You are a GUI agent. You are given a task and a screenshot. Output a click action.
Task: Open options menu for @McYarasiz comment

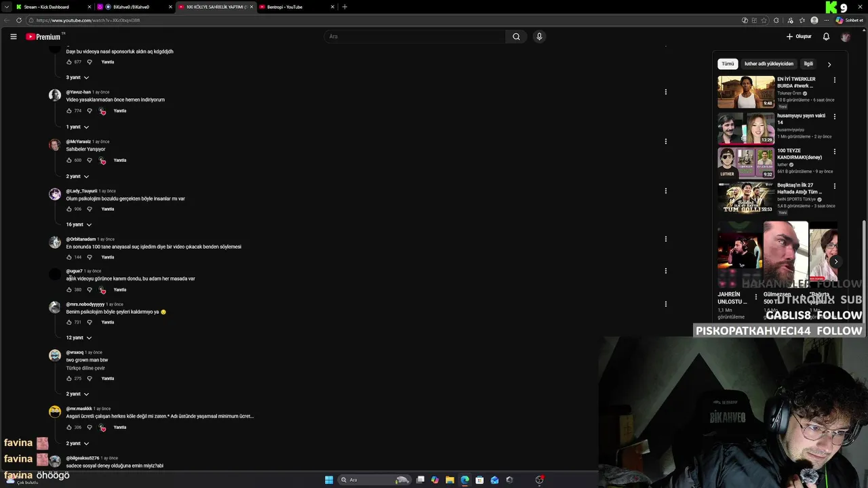[x=665, y=142]
